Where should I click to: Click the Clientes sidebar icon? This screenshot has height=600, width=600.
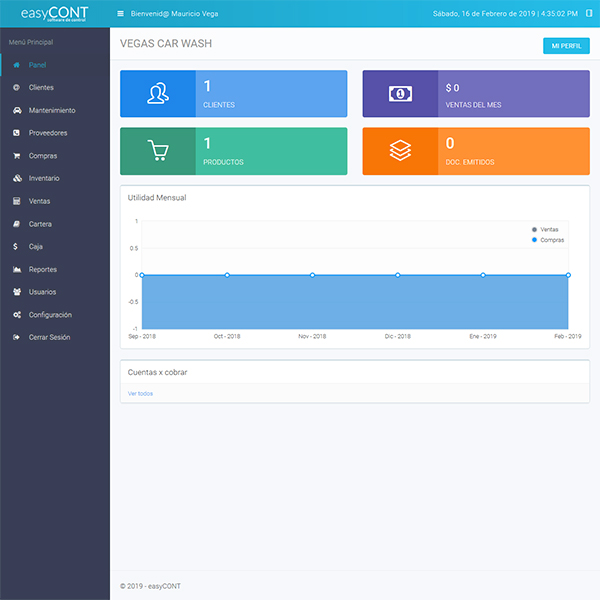pyautogui.click(x=16, y=88)
